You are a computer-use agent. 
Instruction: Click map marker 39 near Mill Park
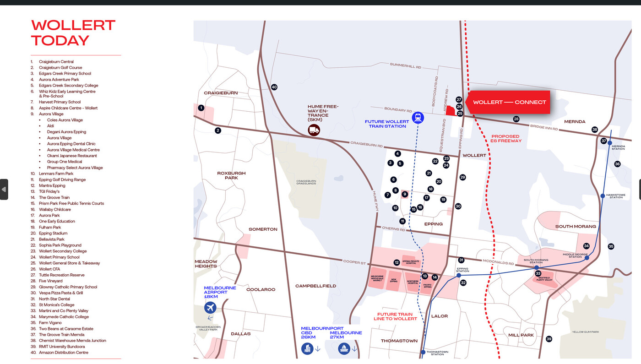[549, 339]
